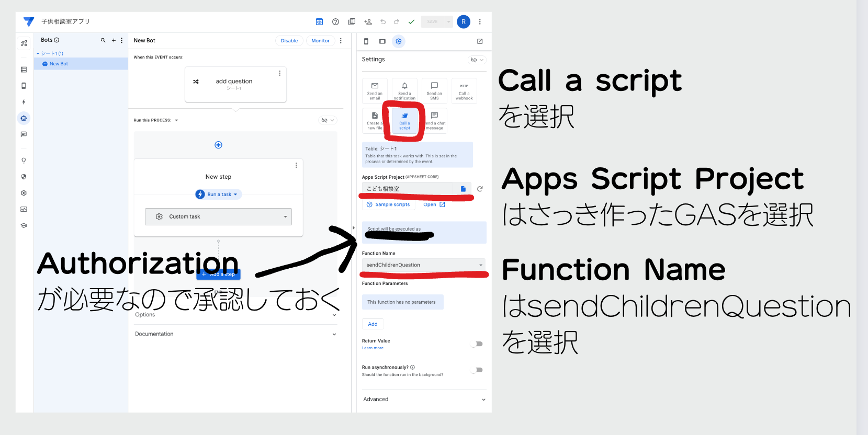Toggle Run asynchronously switch
The height and width of the screenshot is (435, 868).
coord(477,370)
